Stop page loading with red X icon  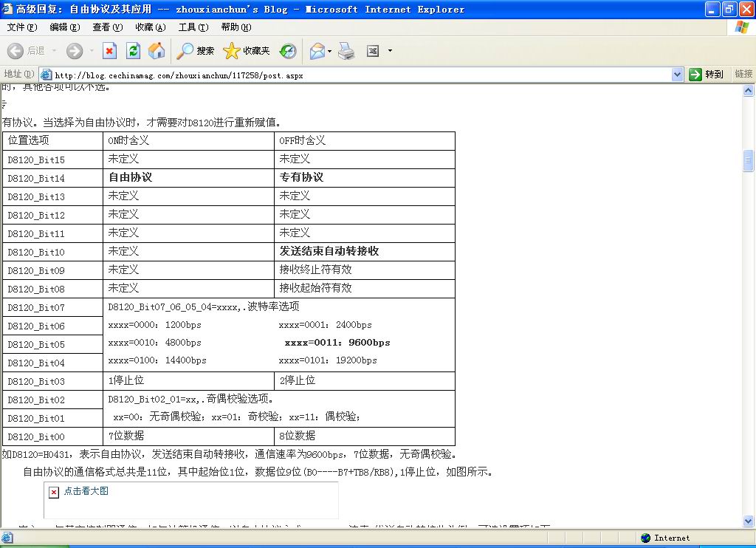(x=109, y=51)
